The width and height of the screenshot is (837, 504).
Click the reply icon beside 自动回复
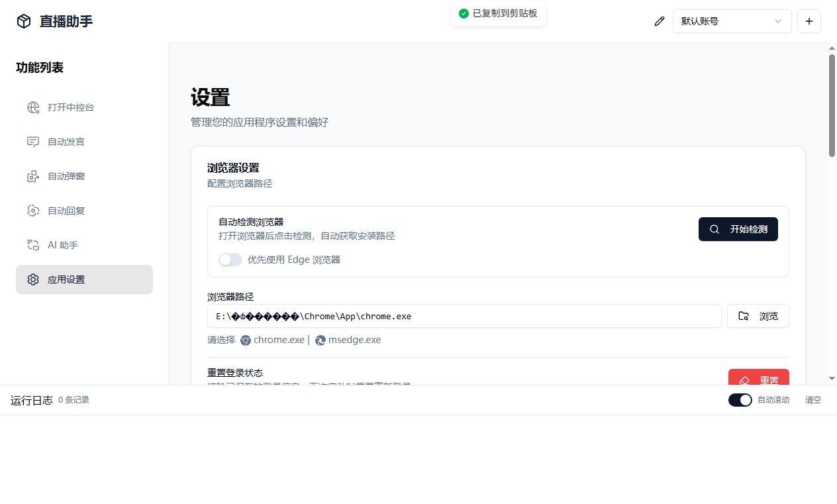coord(33,211)
